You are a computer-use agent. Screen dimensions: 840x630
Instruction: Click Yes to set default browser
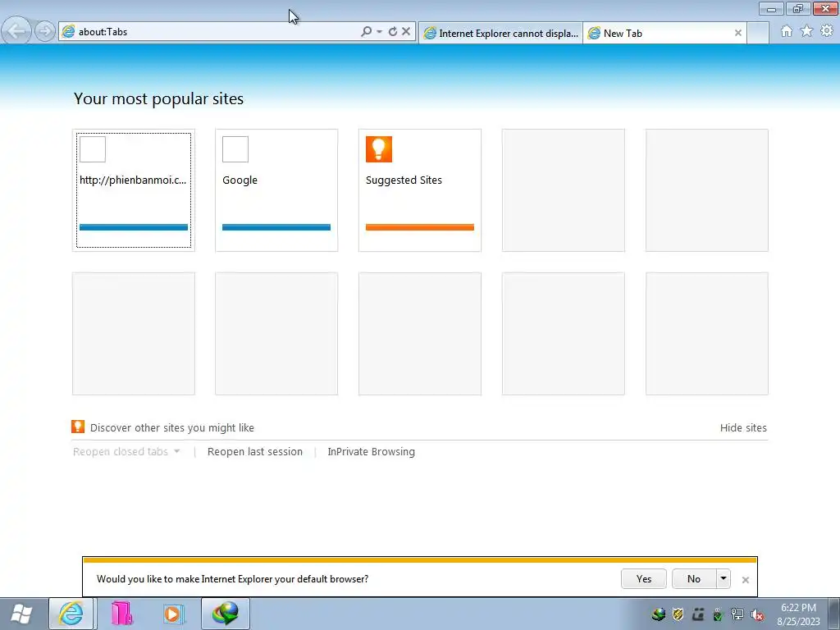pos(643,578)
